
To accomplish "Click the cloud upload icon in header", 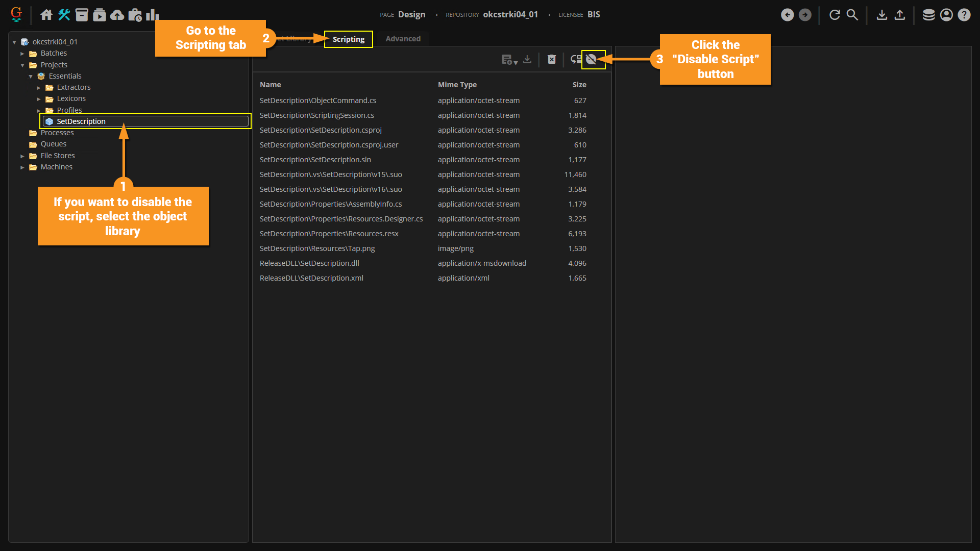I will click(x=117, y=15).
